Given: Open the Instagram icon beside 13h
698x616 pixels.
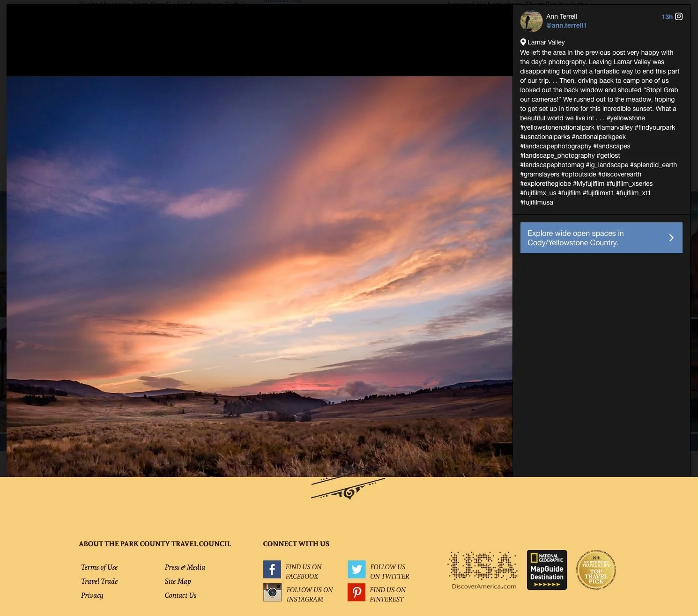Looking at the screenshot, I should [679, 16].
